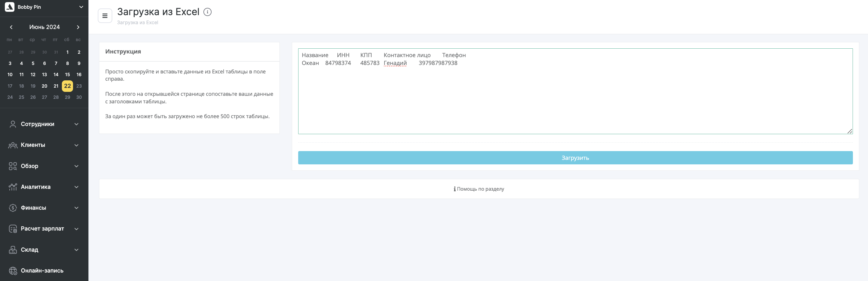The height and width of the screenshot is (281, 868).
Task: Expand the Обзор menu chevron
Action: click(x=76, y=166)
